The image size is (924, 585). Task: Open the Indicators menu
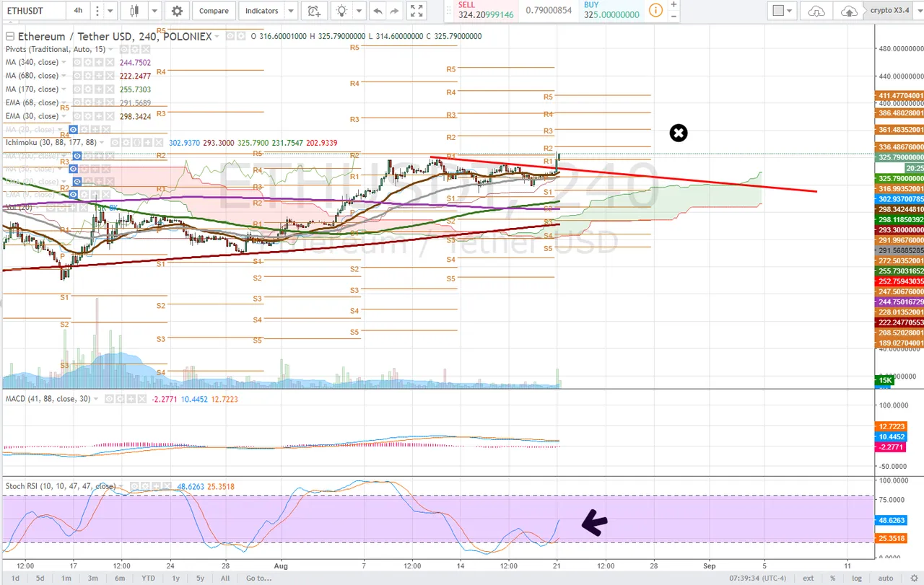(x=261, y=11)
